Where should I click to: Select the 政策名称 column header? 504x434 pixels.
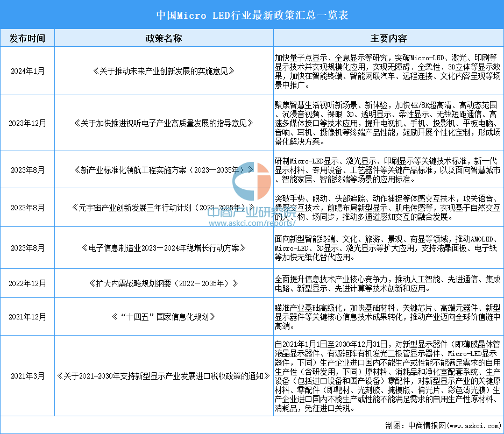pyautogui.click(x=164, y=38)
